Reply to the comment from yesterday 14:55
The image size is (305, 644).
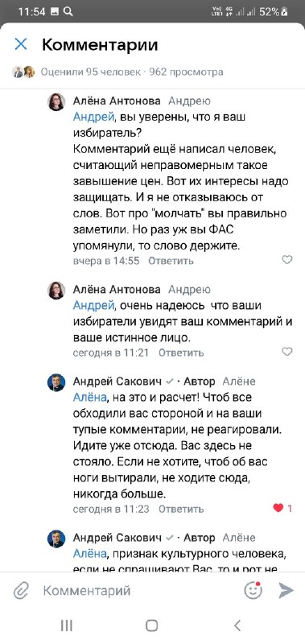tap(171, 261)
